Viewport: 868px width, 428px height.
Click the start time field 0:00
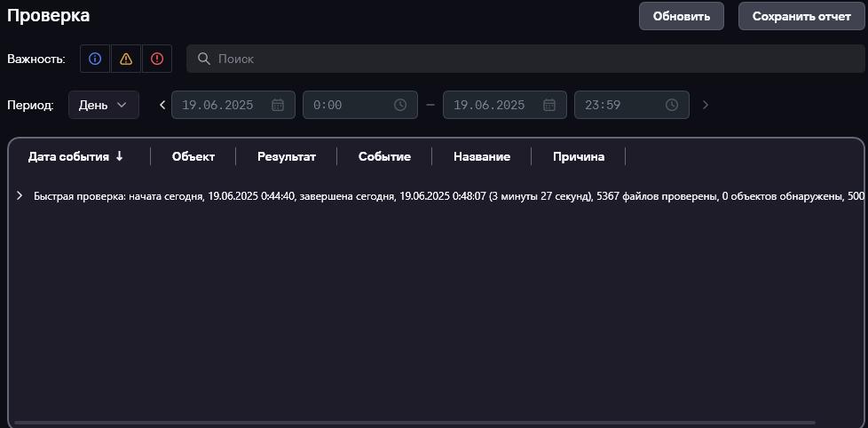(x=359, y=105)
